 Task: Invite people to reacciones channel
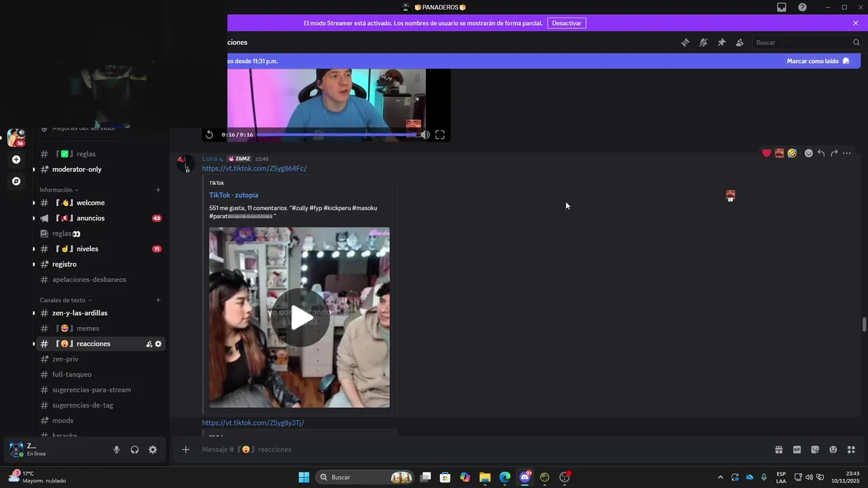149,344
